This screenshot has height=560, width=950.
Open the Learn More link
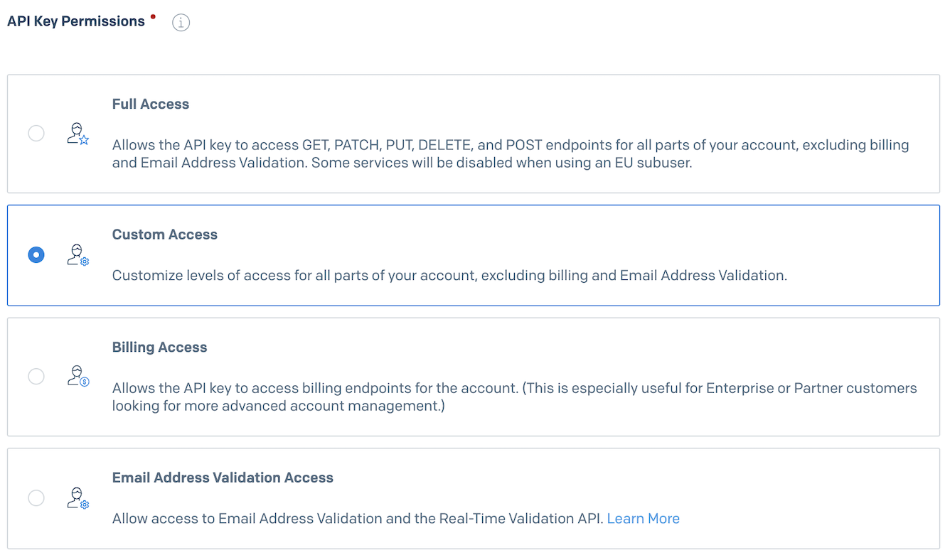click(x=644, y=519)
